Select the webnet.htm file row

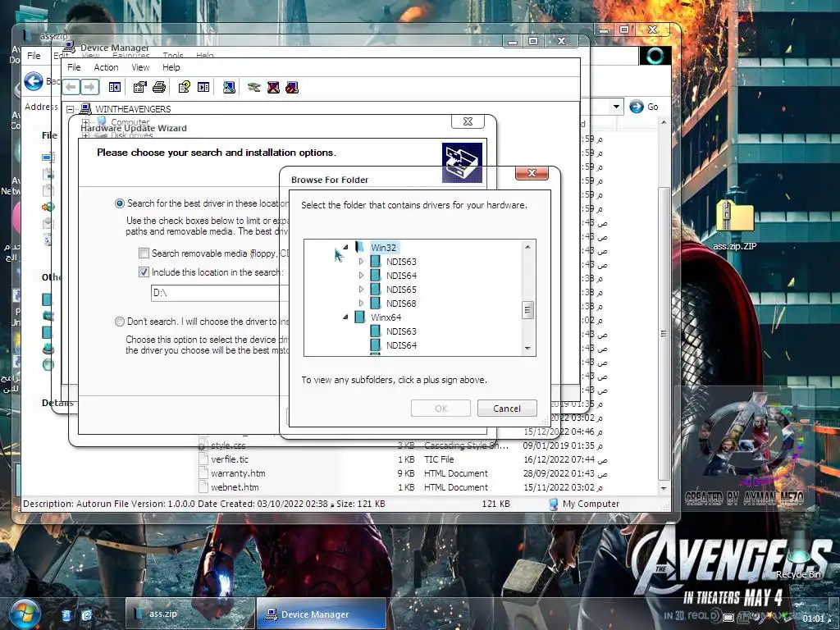tap(404, 487)
